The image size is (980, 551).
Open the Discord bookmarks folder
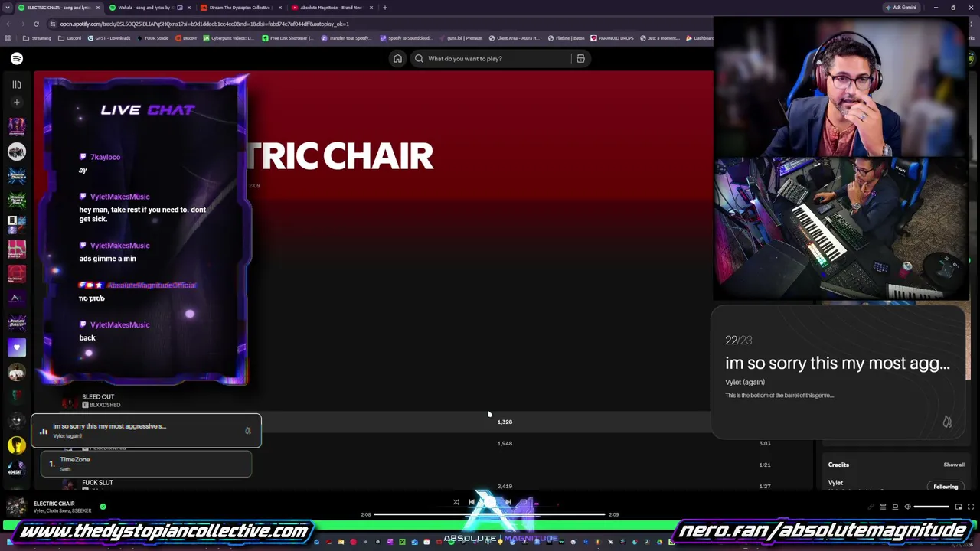coord(70,38)
